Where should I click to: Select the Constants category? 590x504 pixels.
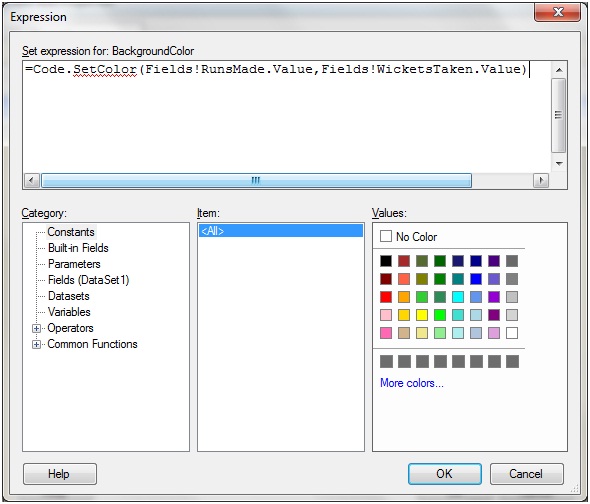click(x=71, y=232)
